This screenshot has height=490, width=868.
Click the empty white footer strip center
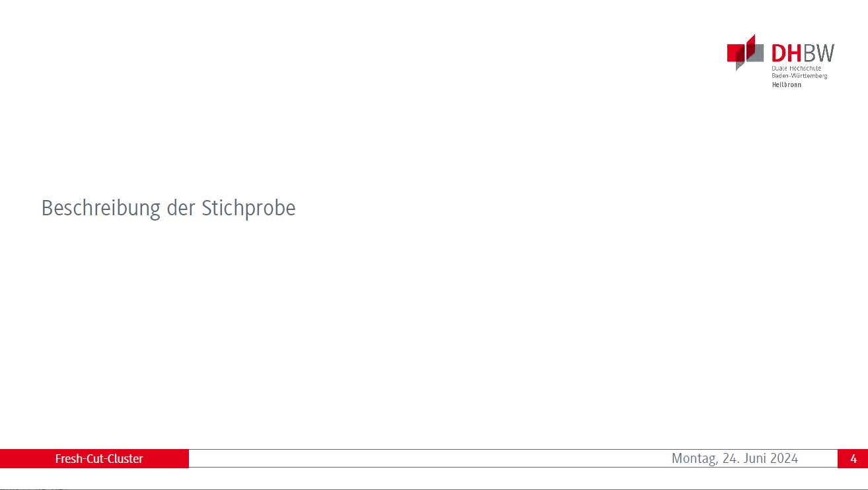[429, 458]
